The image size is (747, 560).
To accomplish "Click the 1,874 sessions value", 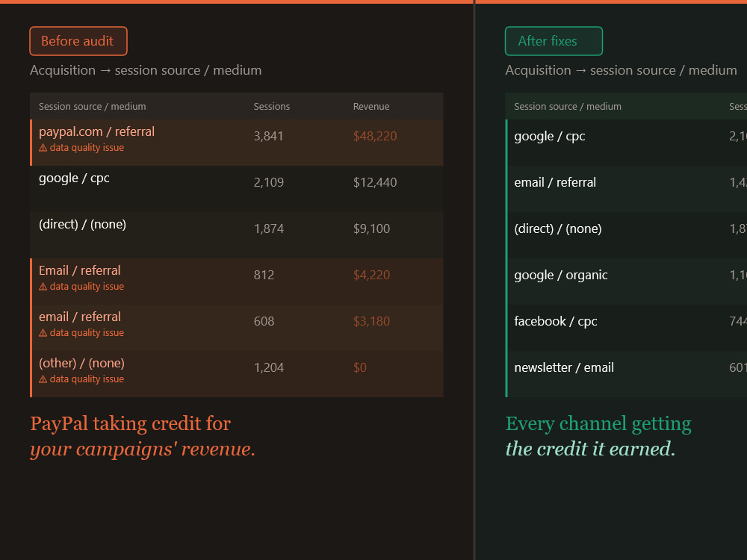I will click(269, 228).
